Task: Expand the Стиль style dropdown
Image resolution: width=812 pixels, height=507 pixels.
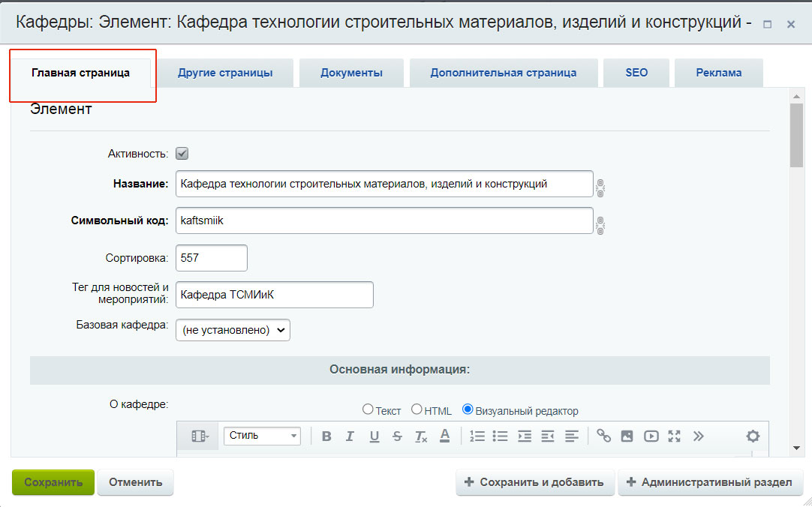Action: pyautogui.click(x=262, y=436)
